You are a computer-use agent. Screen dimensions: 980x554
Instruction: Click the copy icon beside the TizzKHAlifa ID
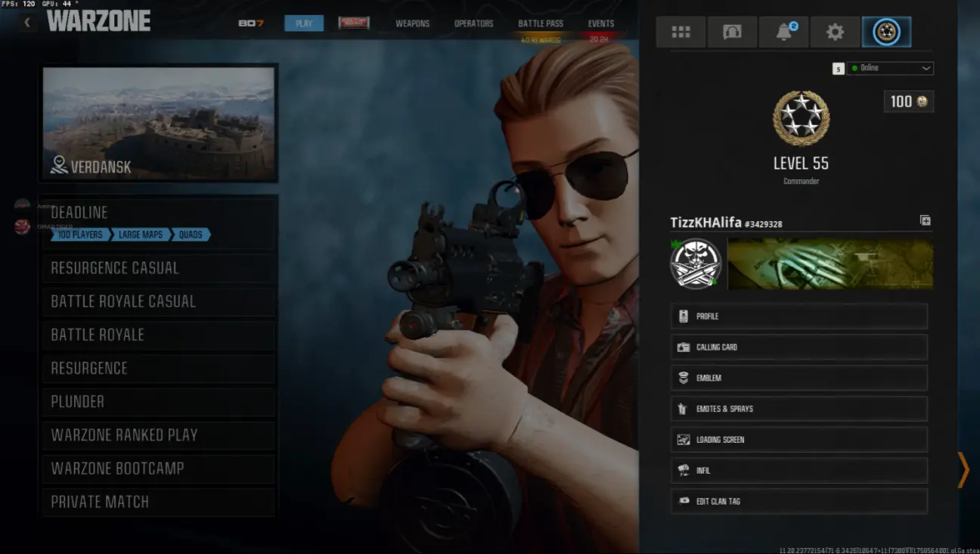[x=925, y=220]
